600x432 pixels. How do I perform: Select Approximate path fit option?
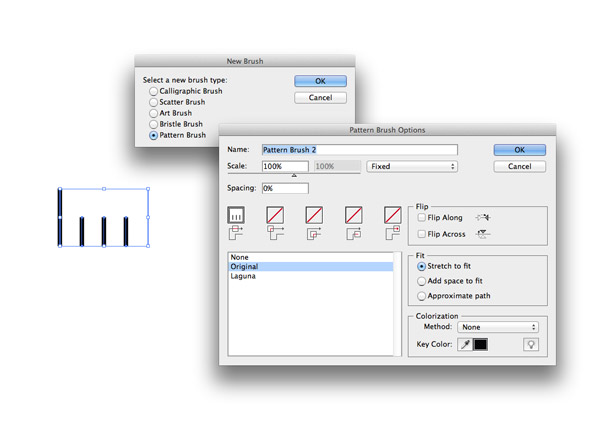(x=422, y=296)
